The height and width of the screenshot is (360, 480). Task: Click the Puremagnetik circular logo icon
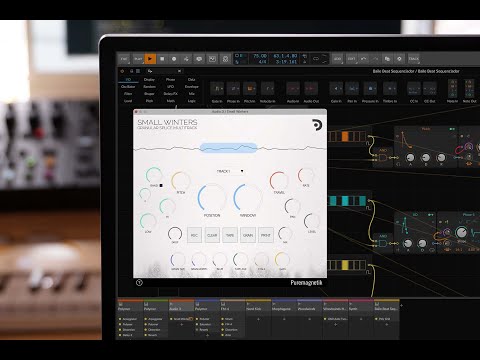pos(317,125)
